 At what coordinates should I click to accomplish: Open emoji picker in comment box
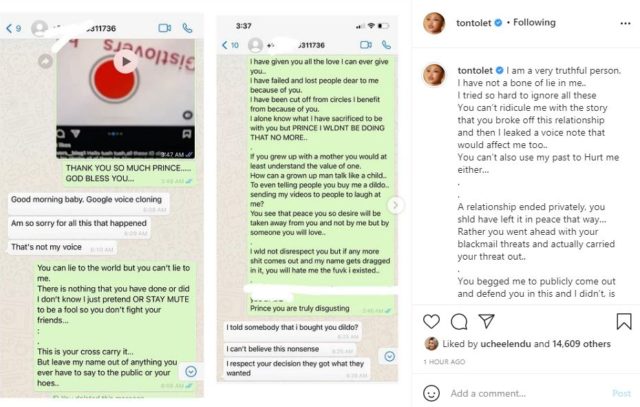coord(431,394)
